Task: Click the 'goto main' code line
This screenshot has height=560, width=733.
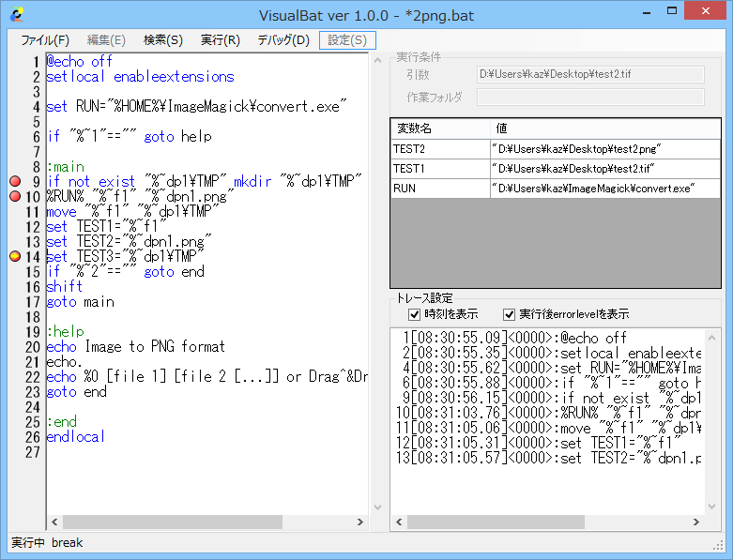Action: (80, 302)
